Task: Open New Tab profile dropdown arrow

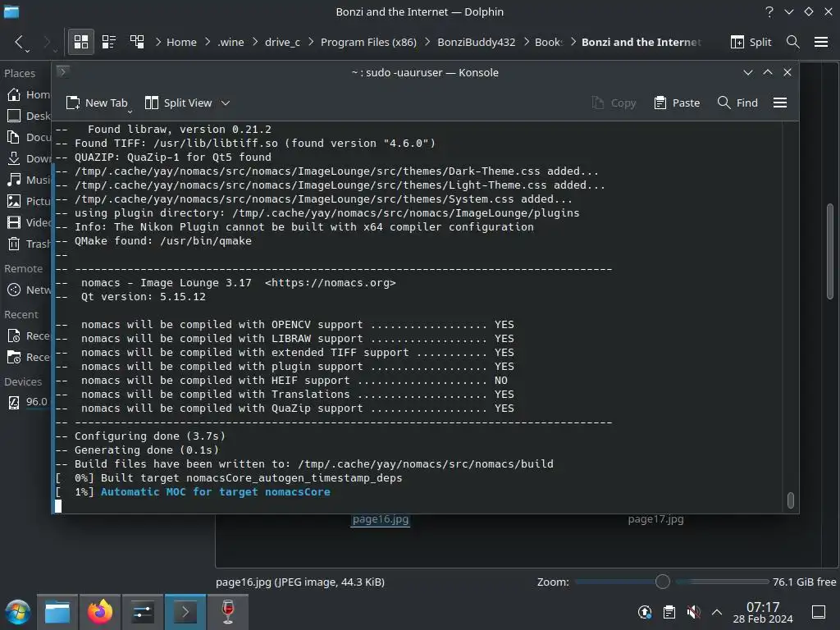Action: point(130,112)
